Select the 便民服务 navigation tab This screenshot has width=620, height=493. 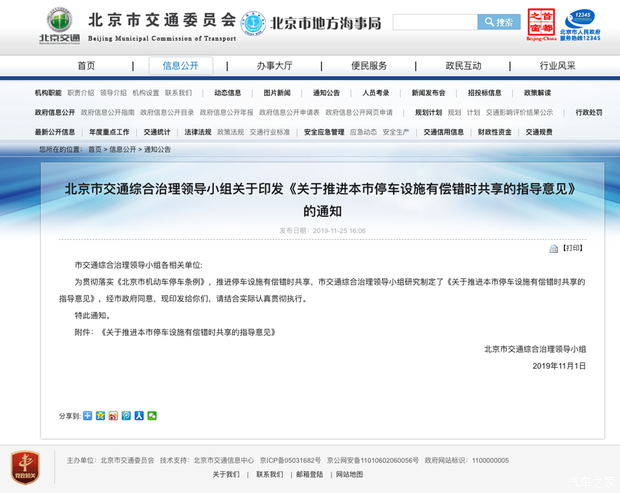pos(368,66)
